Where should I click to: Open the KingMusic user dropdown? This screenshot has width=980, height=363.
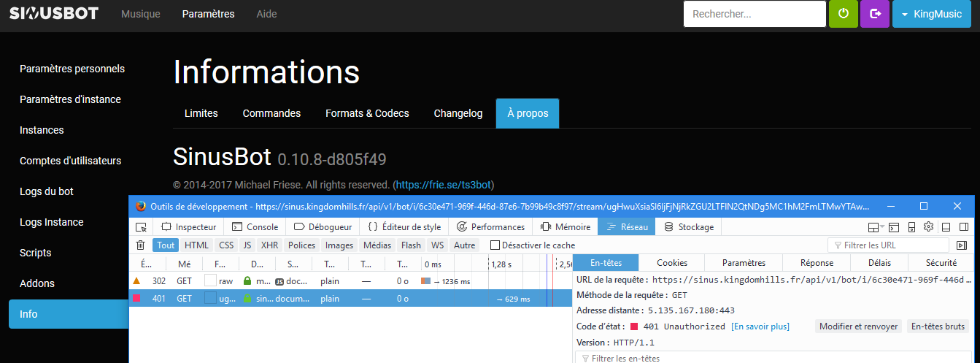pyautogui.click(x=932, y=14)
